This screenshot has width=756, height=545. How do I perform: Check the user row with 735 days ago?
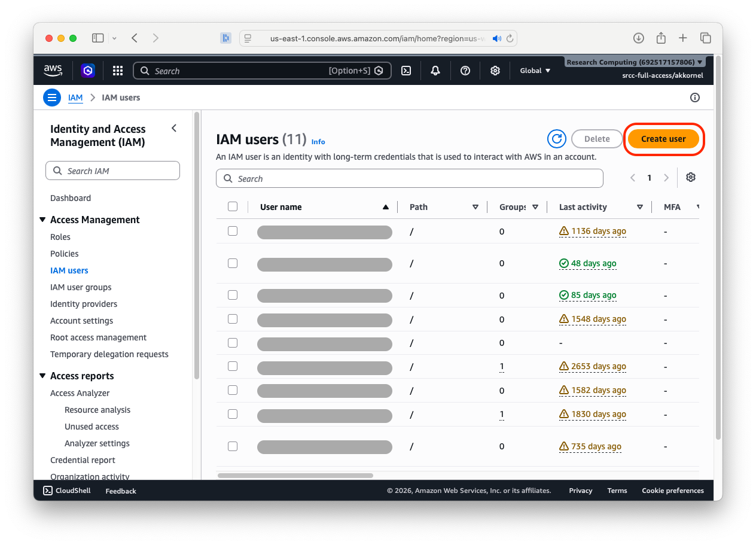[233, 446]
